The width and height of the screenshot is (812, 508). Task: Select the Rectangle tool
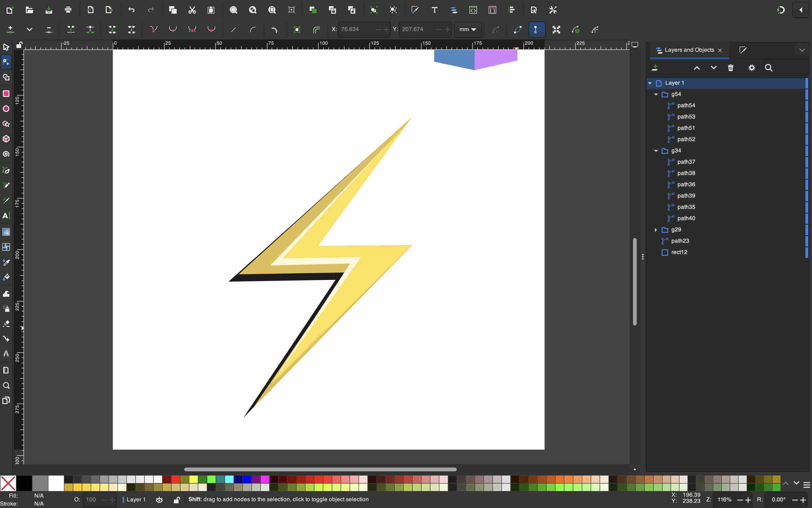click(6, 94)
